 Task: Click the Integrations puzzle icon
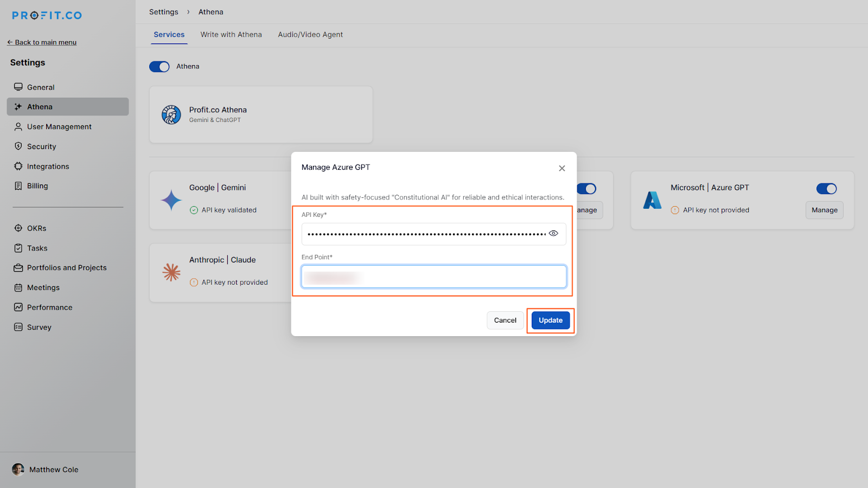tap(18, 166)
